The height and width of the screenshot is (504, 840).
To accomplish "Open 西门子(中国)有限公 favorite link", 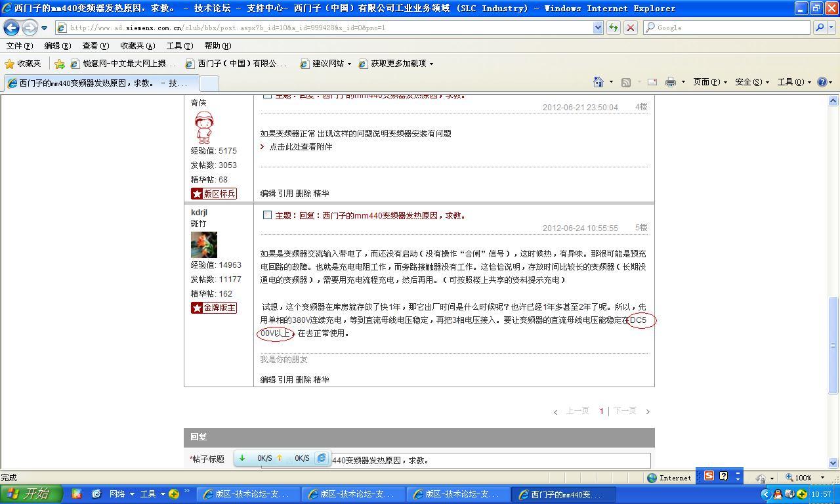I will [236, 64].
